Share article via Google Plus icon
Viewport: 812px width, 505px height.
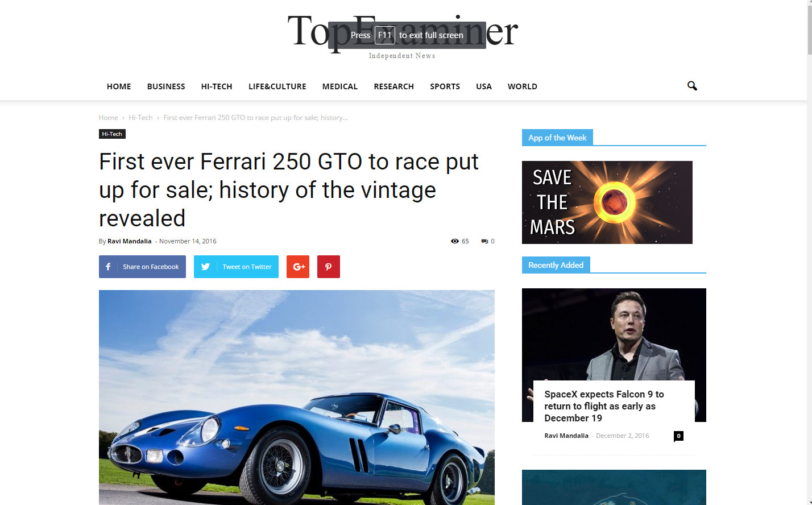[x=298, y=267]
